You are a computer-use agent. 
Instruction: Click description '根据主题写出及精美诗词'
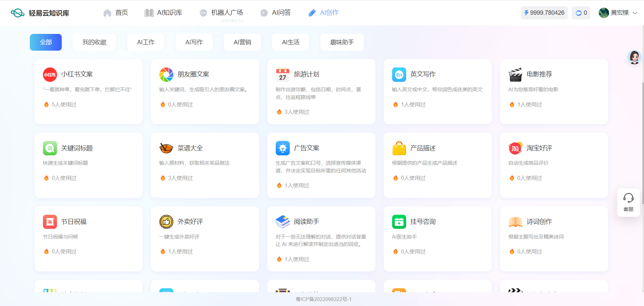coord(536,237)
